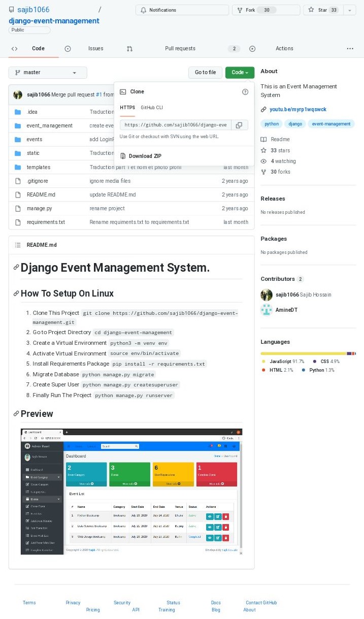This screenshot has width=364, height=619.
Task: Open the Contact GitHub footer link
Action: [x=261, y=603]
